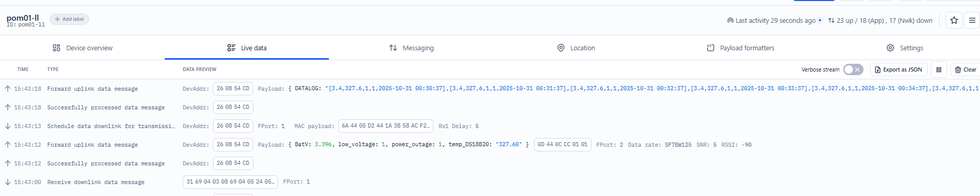The height and width of the screenshot is (196, 980).
Task: Click the DATALOG payload string
Action: 652,89
